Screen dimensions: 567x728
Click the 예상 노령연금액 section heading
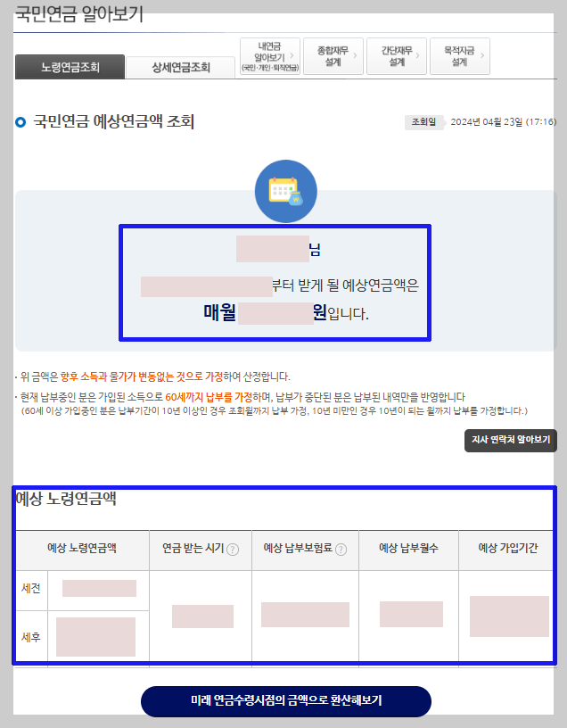coord(66,499)
